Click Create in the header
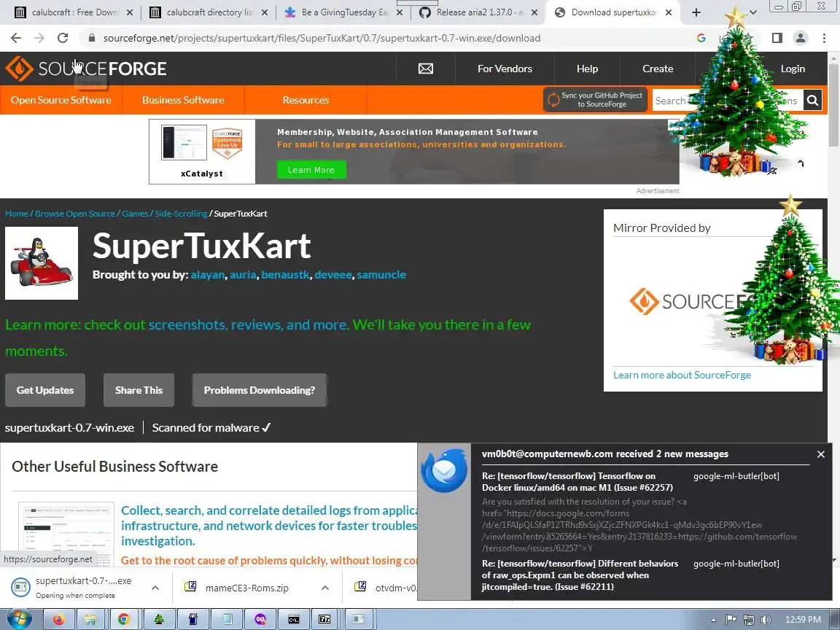This screenshot has width=840, height=630. click(658, 69)
